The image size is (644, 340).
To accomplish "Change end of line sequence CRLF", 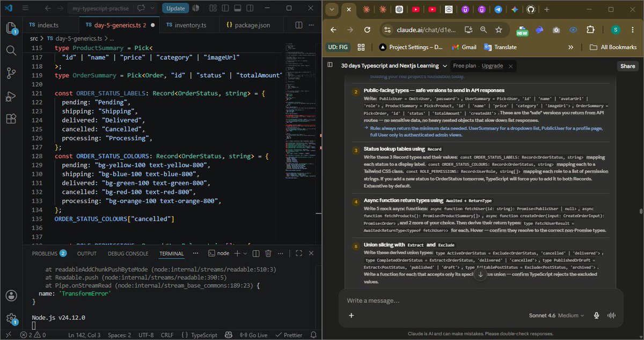I will click(167, 335).
